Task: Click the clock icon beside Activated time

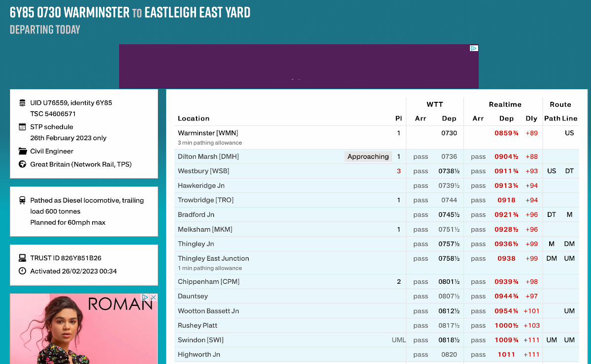Action: (22, 271)
